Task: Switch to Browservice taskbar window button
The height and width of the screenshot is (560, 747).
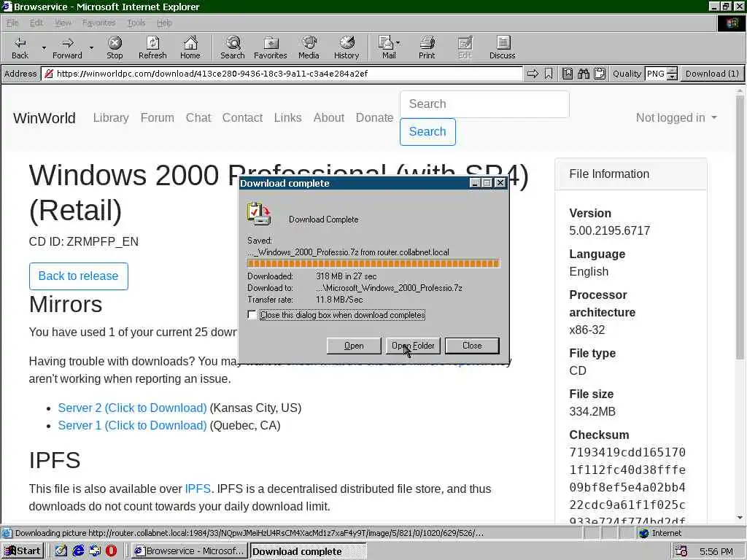Action: (190, 551)
